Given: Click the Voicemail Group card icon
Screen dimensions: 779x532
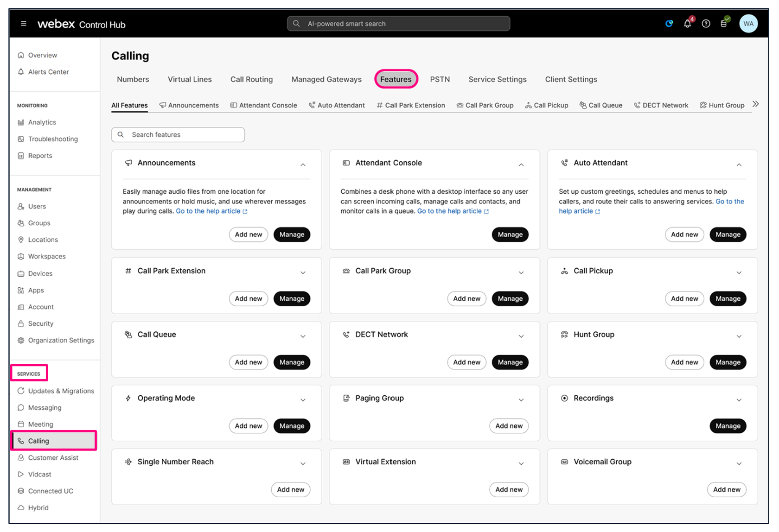Looking at the screenshot, I should click(564, 462).
